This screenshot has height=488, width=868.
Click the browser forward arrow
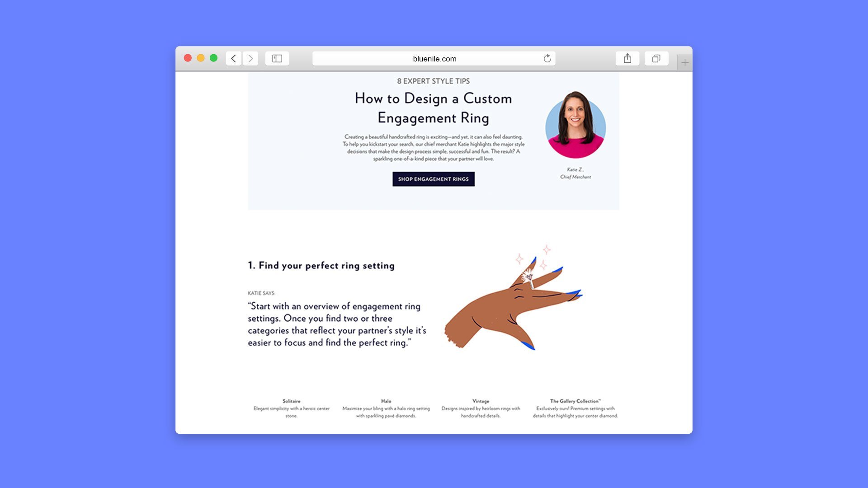click(x=250, y=58)
